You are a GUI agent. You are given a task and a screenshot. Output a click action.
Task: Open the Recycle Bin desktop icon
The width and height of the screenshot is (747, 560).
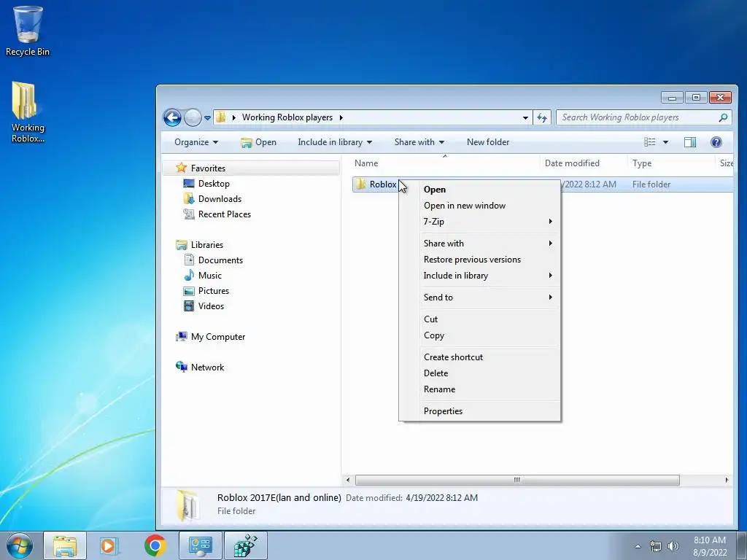[x=28, y=31]
